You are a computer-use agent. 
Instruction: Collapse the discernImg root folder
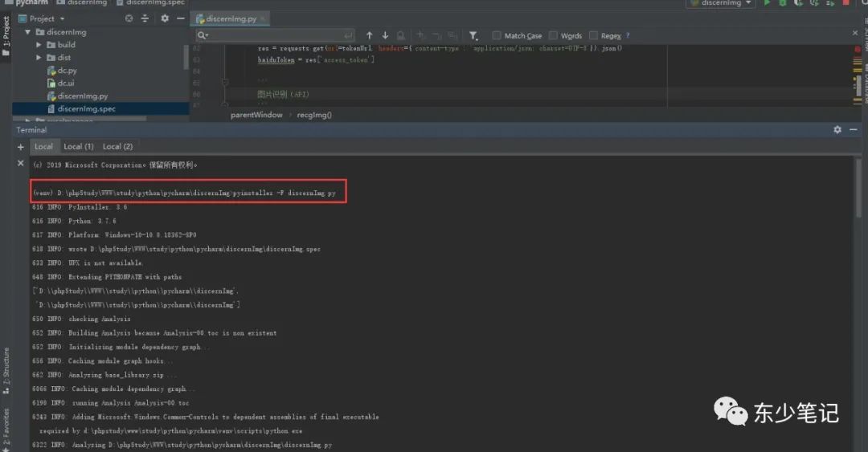coord(27,32)
